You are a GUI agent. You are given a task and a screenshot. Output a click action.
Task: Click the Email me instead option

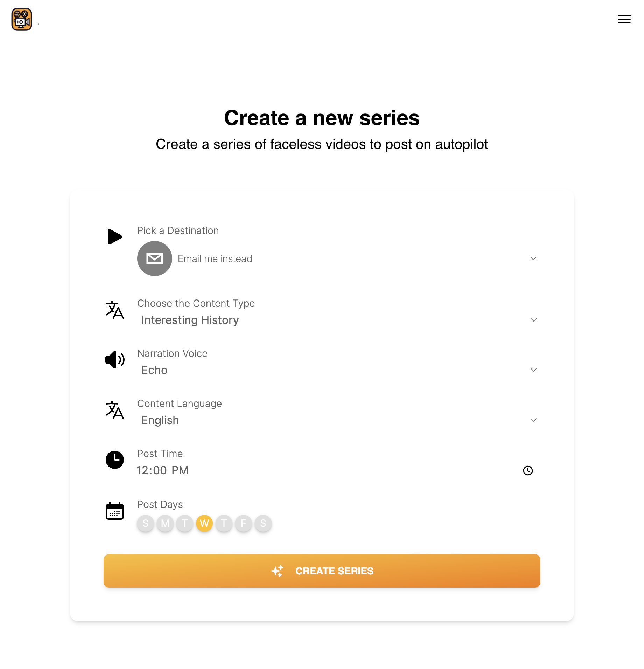pos(215,258)
